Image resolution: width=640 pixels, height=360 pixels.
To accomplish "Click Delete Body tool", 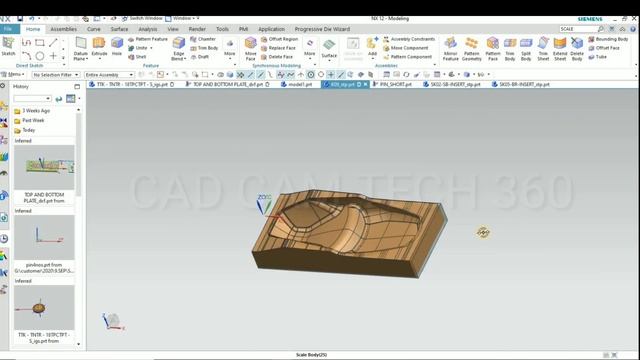I will pyautogui.click(x=577, y=49).
